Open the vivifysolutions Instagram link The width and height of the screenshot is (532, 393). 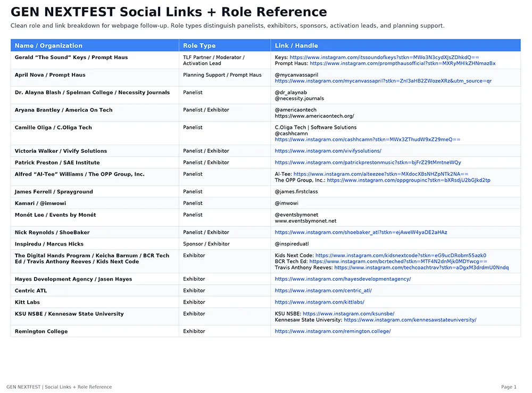point(328,151)
